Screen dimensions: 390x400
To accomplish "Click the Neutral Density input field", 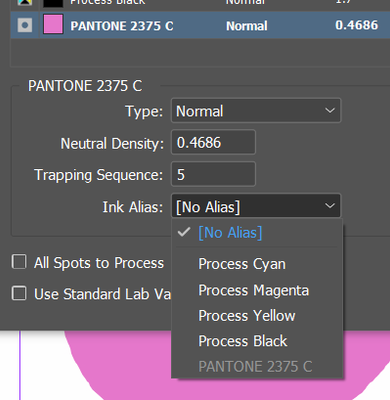I will coord(213,143).
